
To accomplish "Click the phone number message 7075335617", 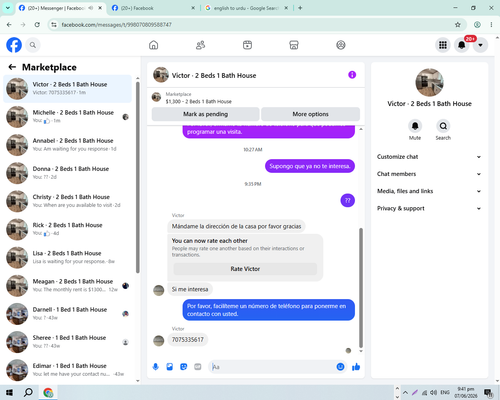I will click(x=188, y=340).
